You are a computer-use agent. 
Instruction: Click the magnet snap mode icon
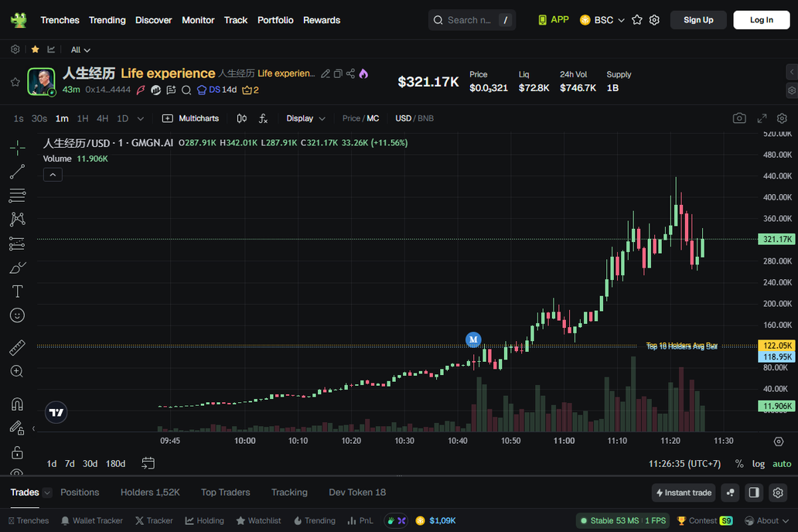tap(17, 404)
